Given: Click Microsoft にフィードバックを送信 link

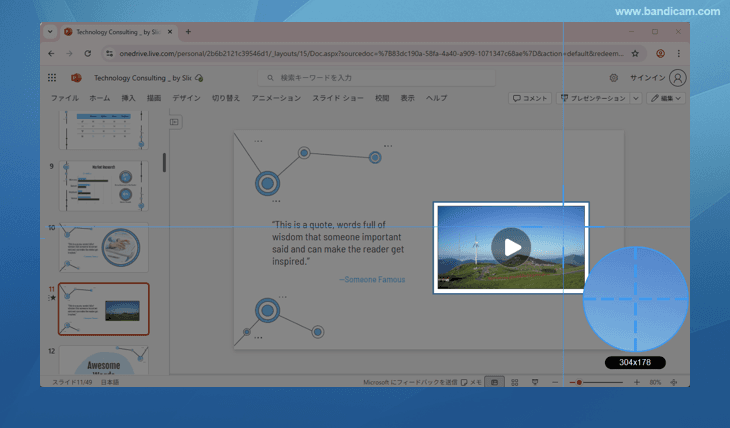Looking at the screenshot, I should [x=410, y=382].
